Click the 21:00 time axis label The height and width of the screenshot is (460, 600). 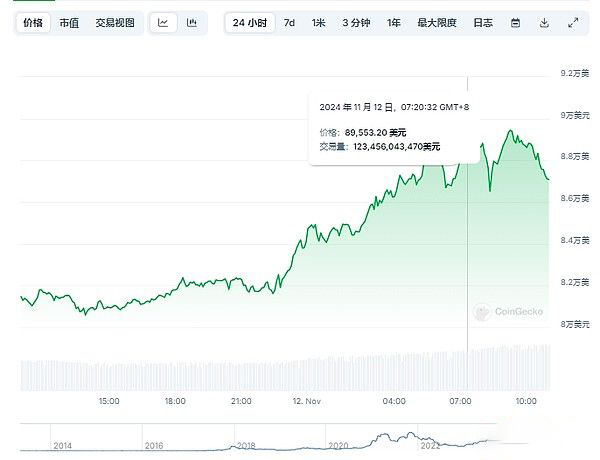[x=241, y=401]
